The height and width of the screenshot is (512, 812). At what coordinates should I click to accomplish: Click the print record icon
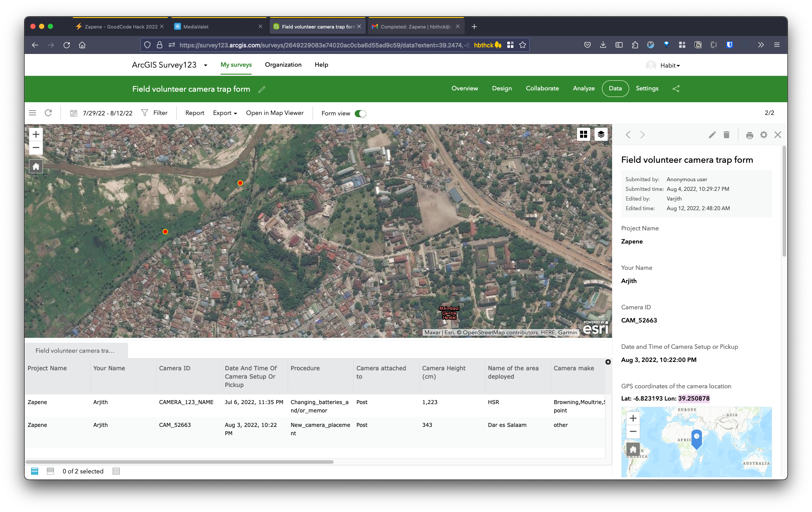click(x=749, y=135)
